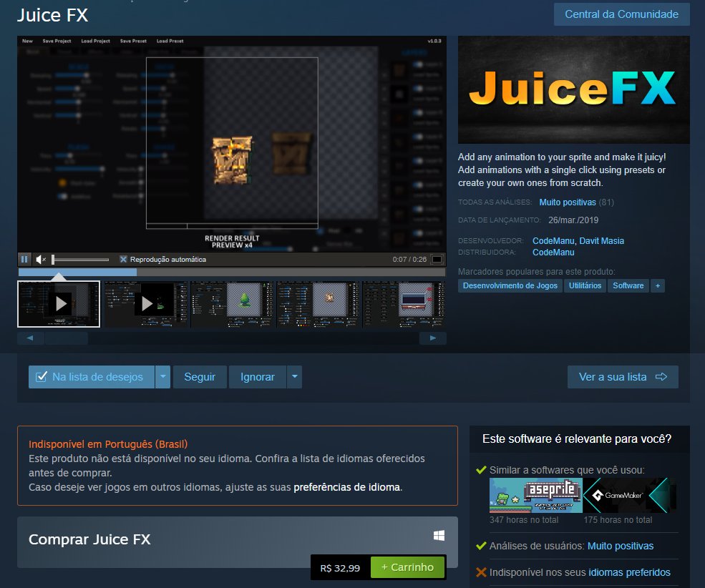Click Load Preset in the video
The height and width of the screenshot is (588, 705).
click(x=170, y=41)
